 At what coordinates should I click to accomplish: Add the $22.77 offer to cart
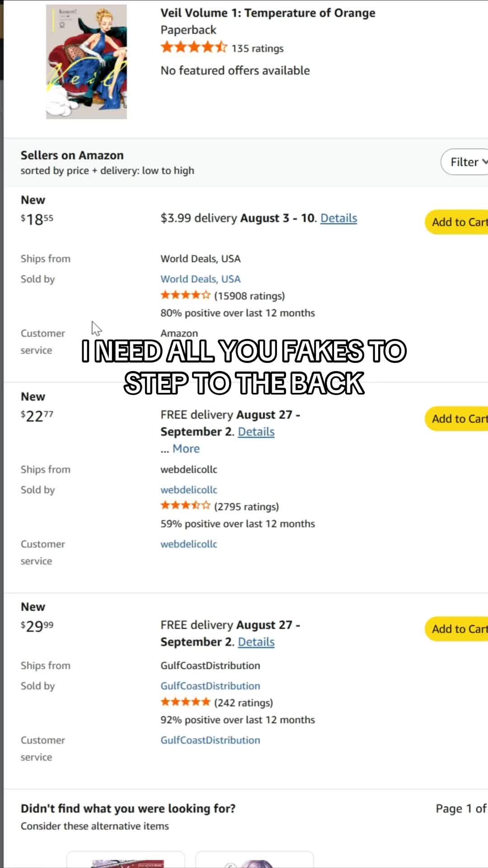[457, 419]
